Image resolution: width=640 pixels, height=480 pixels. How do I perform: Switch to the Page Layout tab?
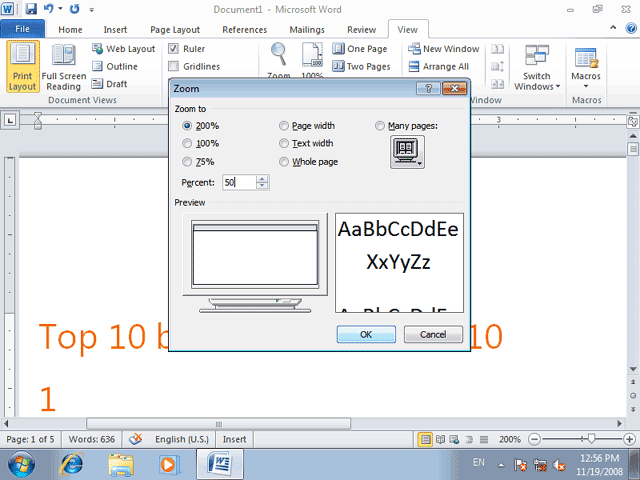[x=175, y=30]
